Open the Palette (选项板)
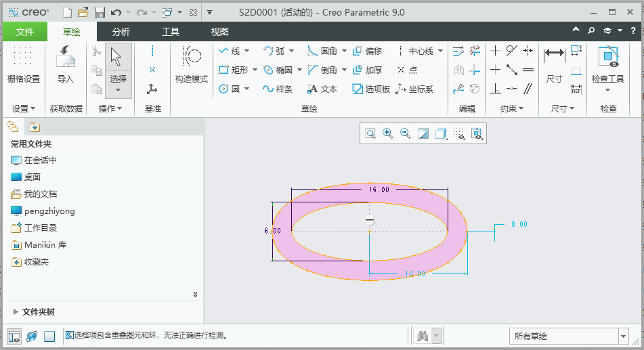 (371, 89)
